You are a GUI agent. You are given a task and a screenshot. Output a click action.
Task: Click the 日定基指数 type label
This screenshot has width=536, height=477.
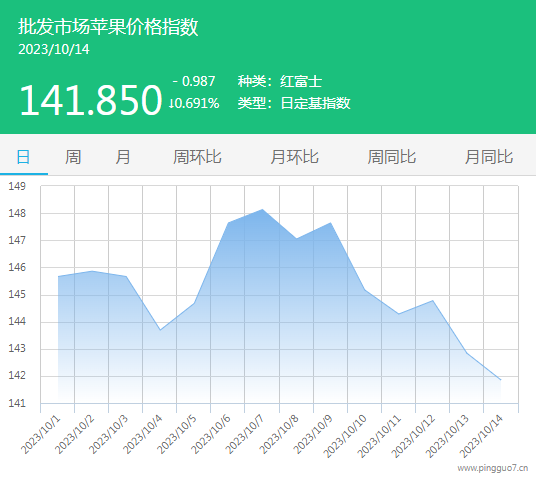(316, 103)
